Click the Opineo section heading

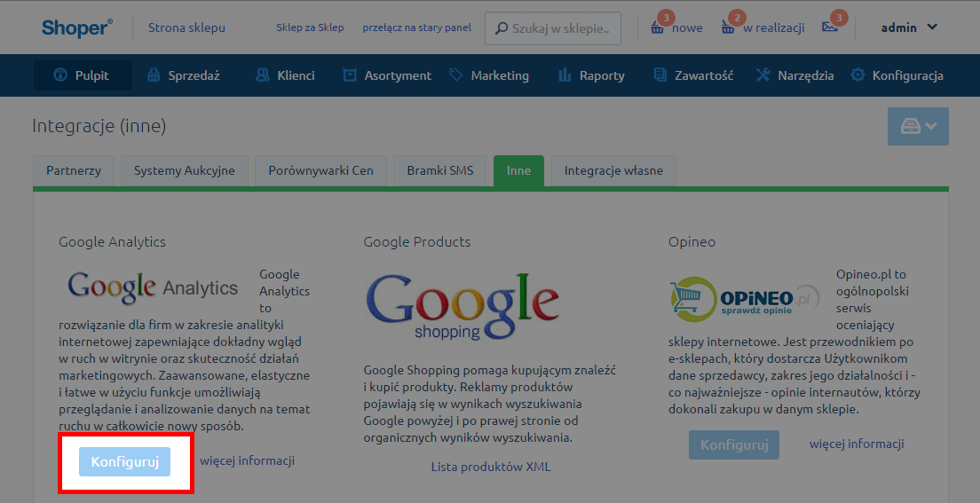692,242
